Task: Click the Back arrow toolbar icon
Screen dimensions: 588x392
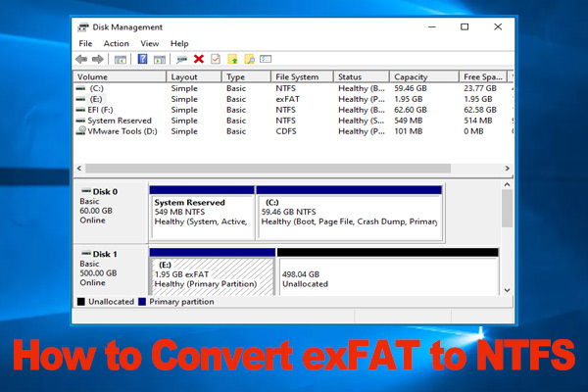Action: (81, 59)
